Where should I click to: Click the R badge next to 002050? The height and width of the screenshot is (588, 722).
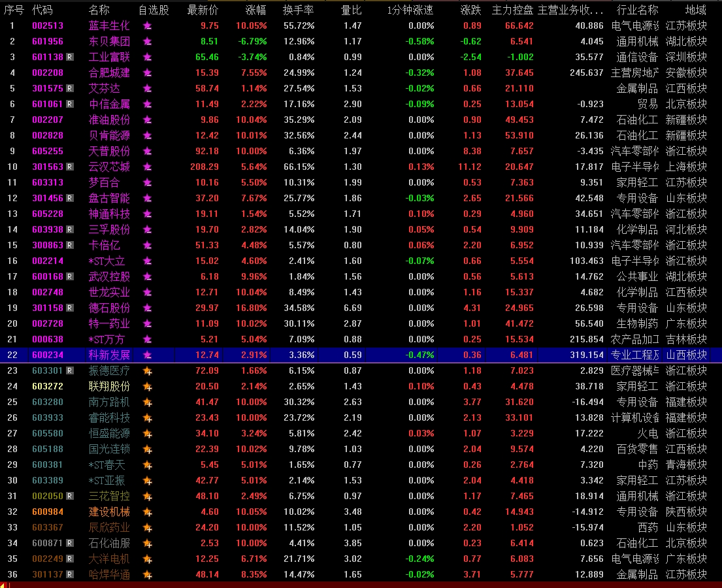click(69, 496)
